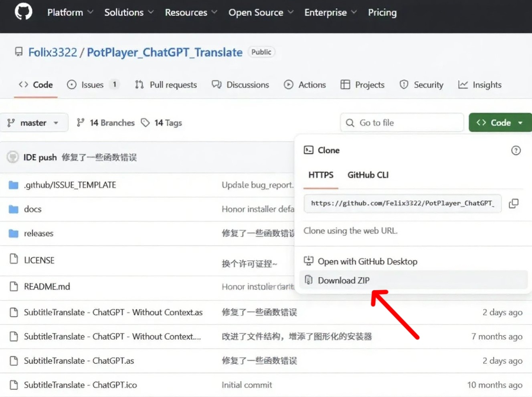The height and width of the screenshot is (397, 532).
Task: Click the tag icon next to 14 Tags
Action: [145, 123]
